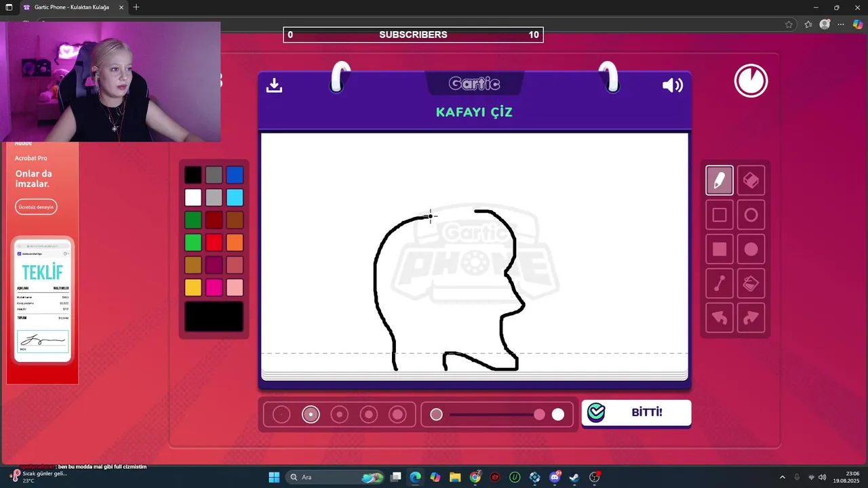This screenshot has height=488, width=868.
Task: Select the line tool
Action: coord(719,283)
